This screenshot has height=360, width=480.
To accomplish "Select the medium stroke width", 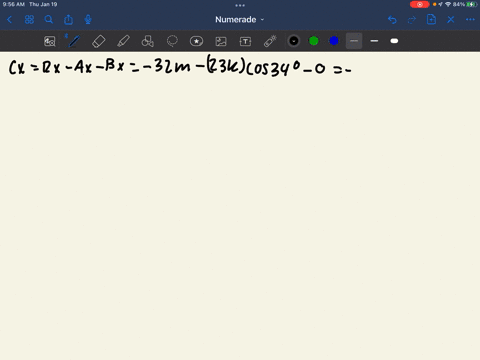I will [x=374, y=41].
